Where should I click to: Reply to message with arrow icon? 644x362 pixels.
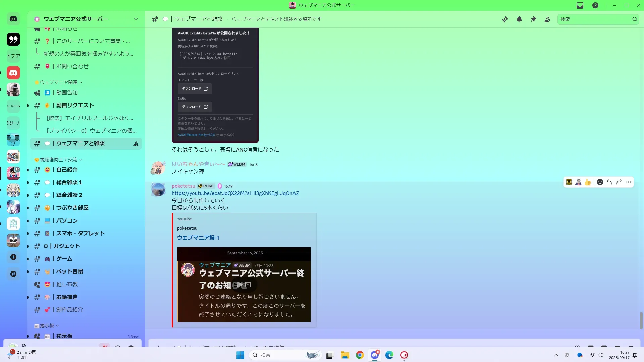[609, 182]
